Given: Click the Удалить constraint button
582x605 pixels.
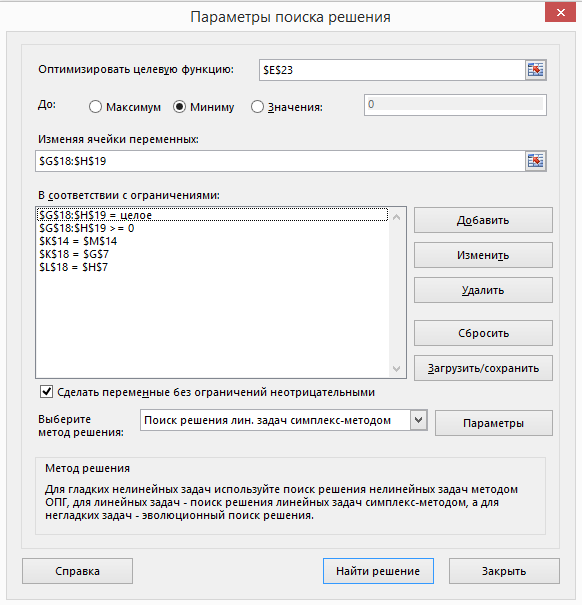Looking at the screenshot, I should [483, 290].
